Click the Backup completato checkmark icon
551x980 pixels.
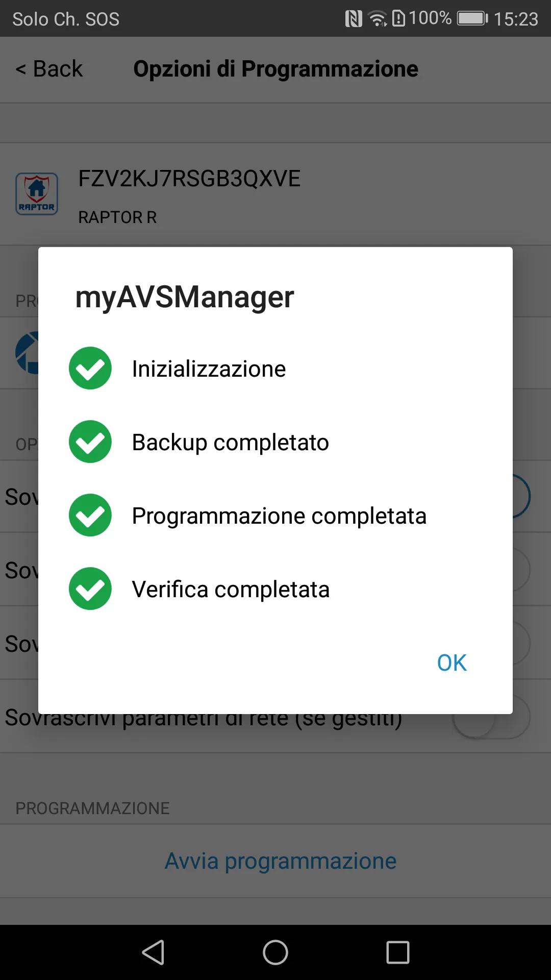click(90, 442)
